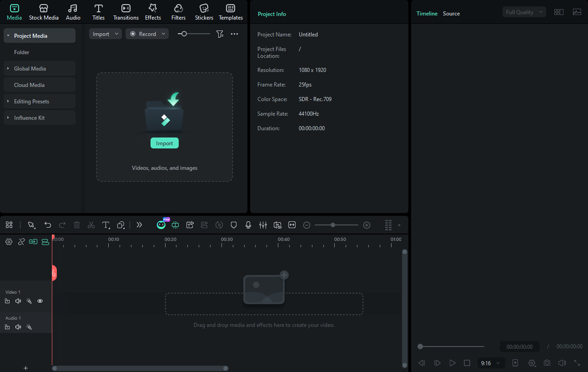Open the Templates tab
This screenshot has width=588, height=372.
point(231,11)
